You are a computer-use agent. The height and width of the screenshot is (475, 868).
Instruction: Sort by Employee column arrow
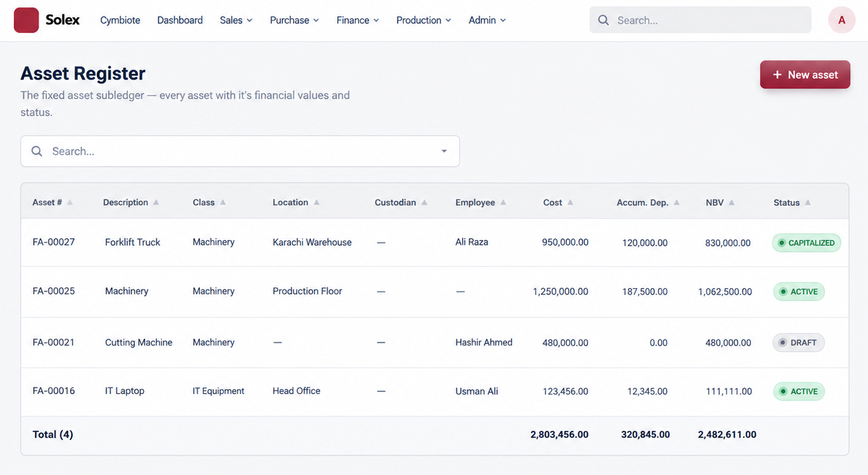click(x=503, y=202)
